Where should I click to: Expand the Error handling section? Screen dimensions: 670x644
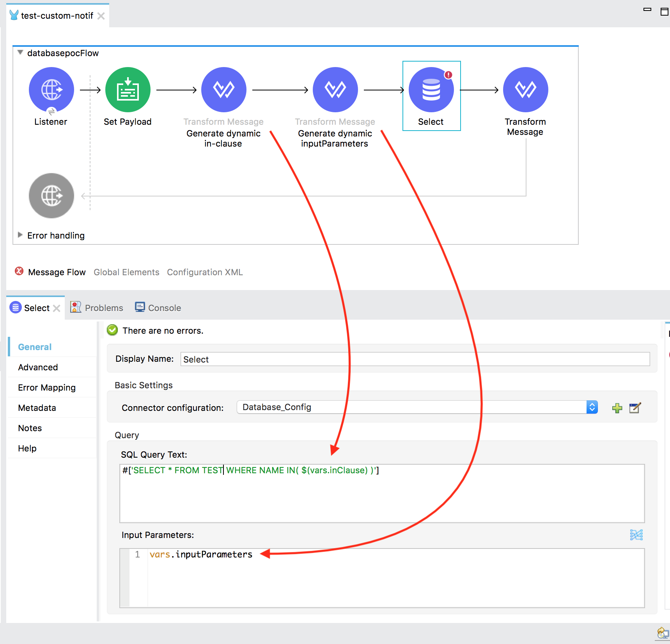coord(20,235)
